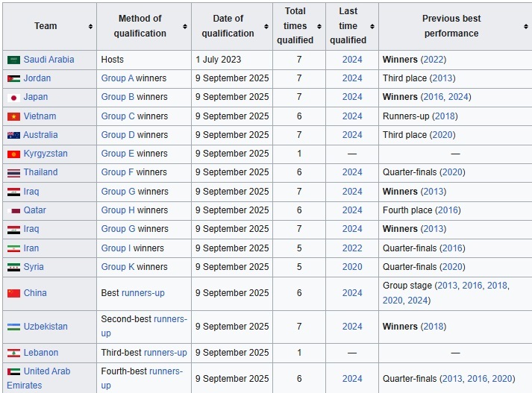The image size is (532, 393).
Task: Click the 2018 link in Vietnam's row
Action: tap(444, 116)
